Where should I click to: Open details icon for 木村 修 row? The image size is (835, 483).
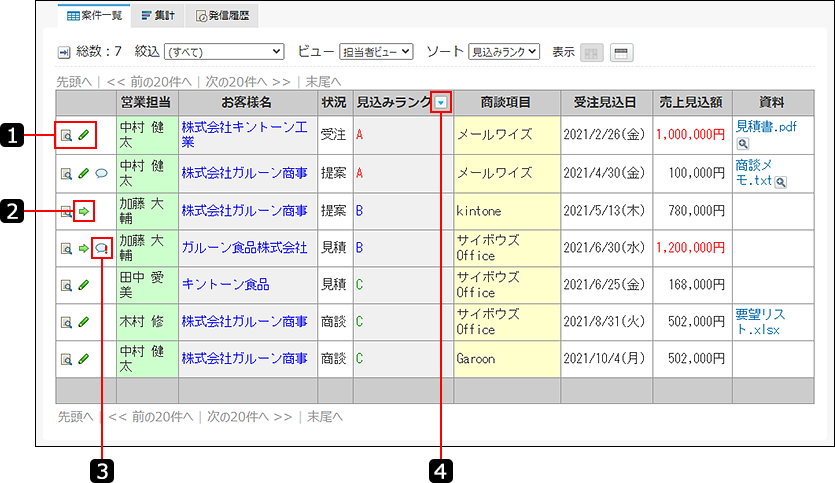tap(66, 323)
